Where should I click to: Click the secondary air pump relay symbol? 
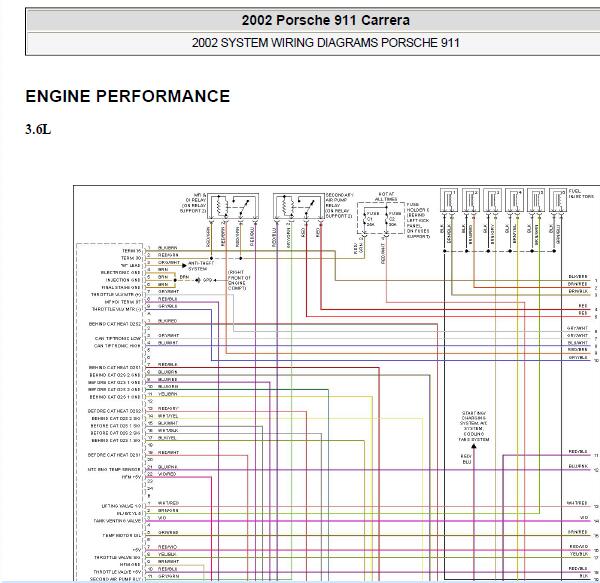[x=299, y=206]
